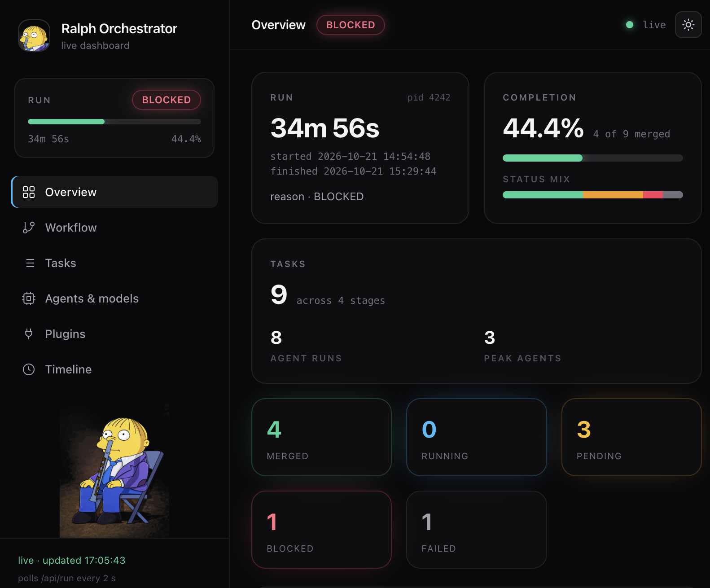
Task: Click 'across 4 stages' text
Action: coord(341,300)
